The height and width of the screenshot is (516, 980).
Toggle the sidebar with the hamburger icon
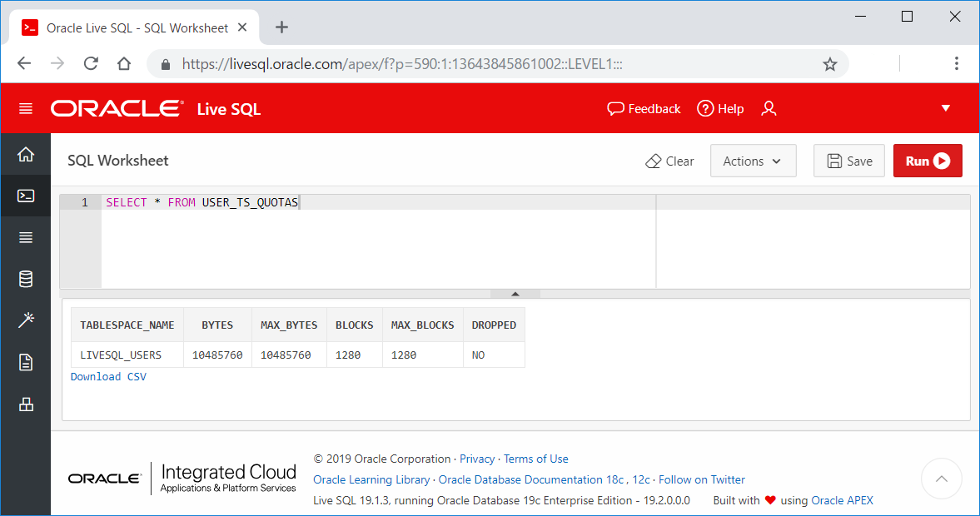tap(25, 108)
